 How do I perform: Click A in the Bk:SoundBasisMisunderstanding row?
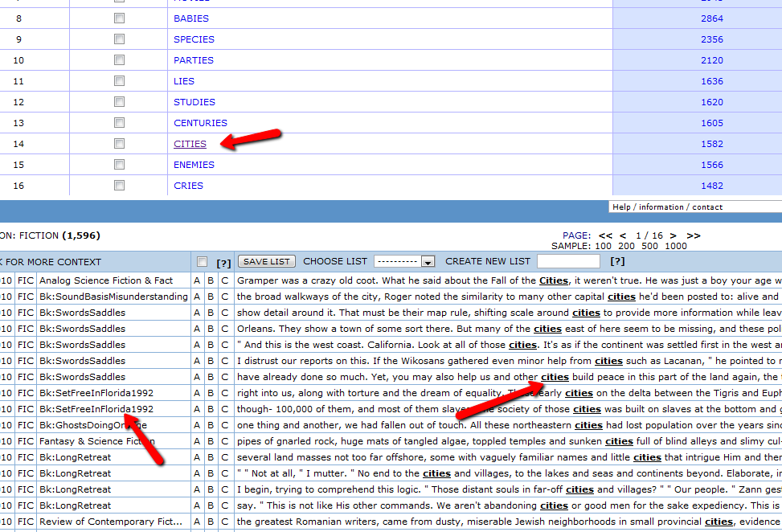coord(197,297)
